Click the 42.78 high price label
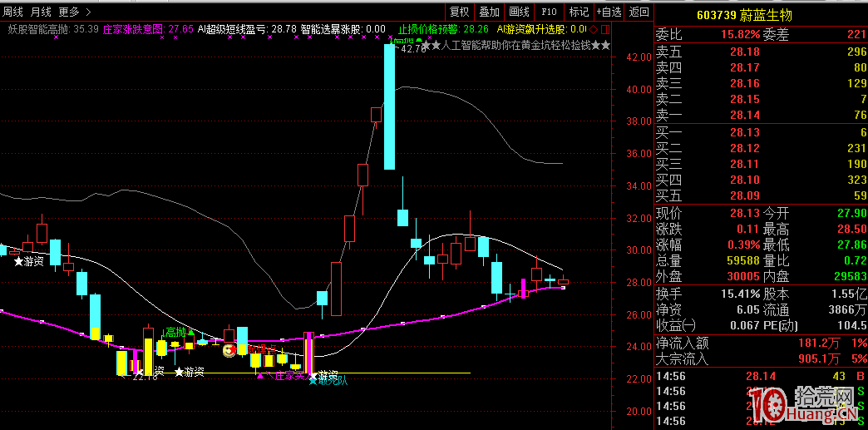Screen dimensions: 868x430 pyautogui.click(x=413, y=49)
